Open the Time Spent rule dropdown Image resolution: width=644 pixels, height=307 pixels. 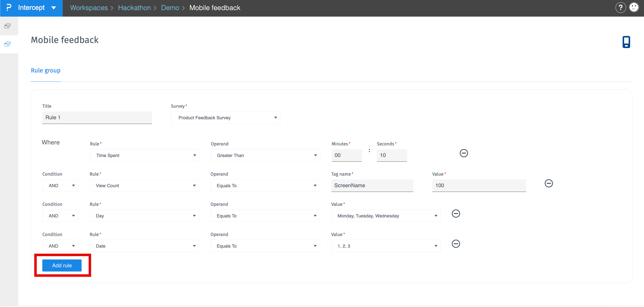[145, 155]
